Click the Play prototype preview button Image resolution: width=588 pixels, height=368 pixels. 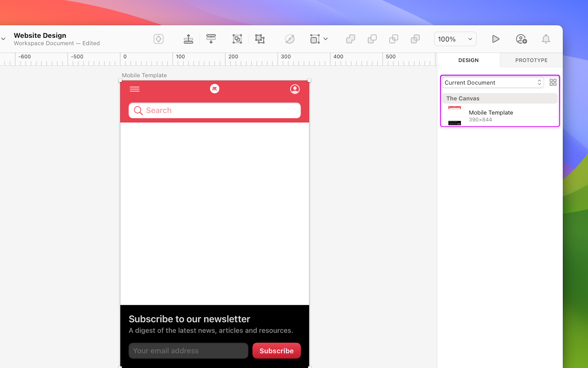click(x=496, y=39)
